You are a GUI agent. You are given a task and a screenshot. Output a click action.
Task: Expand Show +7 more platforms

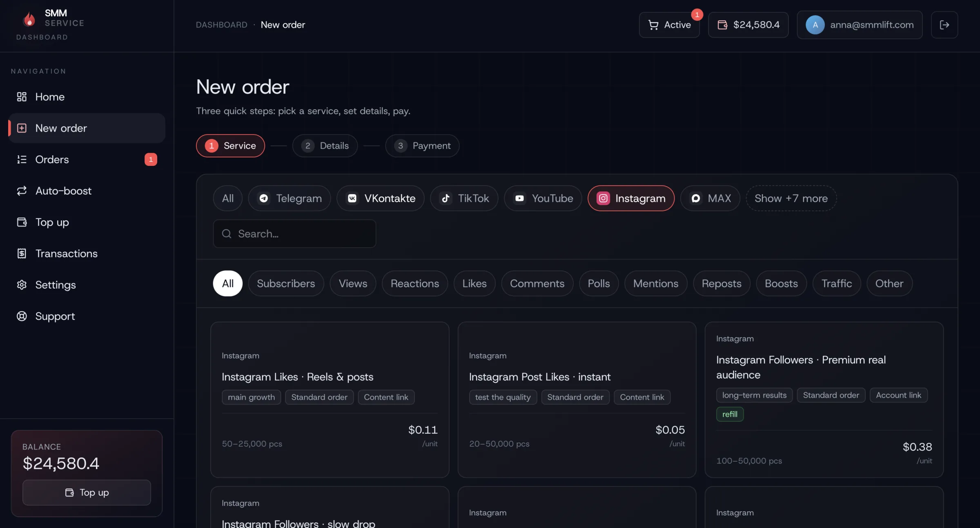791,199
